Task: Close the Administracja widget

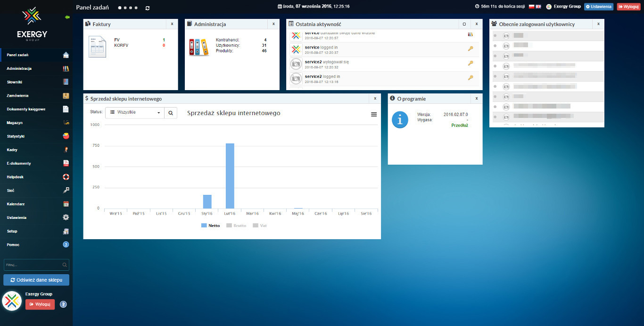Action: (273, 24)
